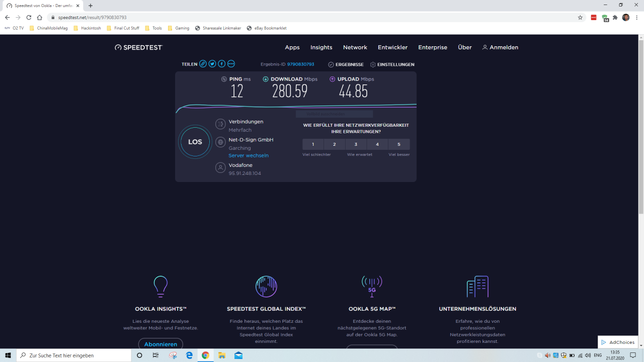Open Task View in taskbar

click(x=155, y=355)
